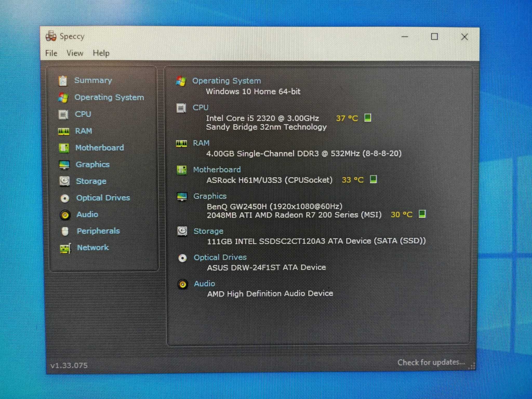Click ASRock H61M/U3S3 (CPUSocket) text
The height and width of the screenshot is (399, 532).
point(269,180)
